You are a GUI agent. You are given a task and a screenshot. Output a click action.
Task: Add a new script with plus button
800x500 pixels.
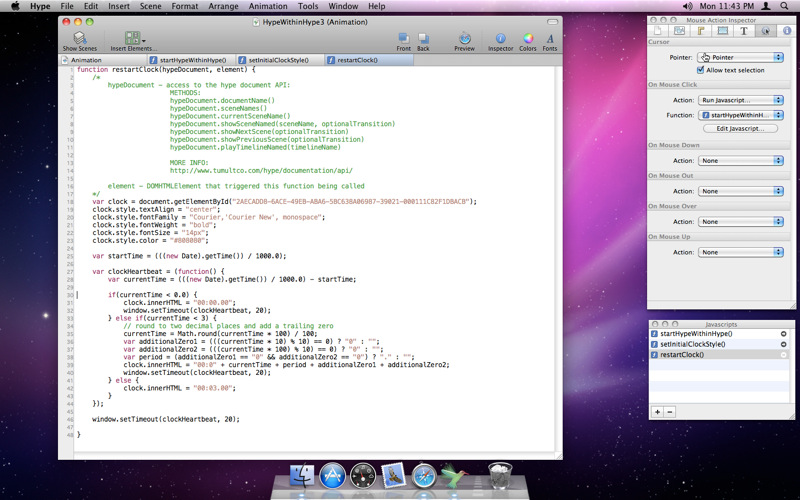657,412
